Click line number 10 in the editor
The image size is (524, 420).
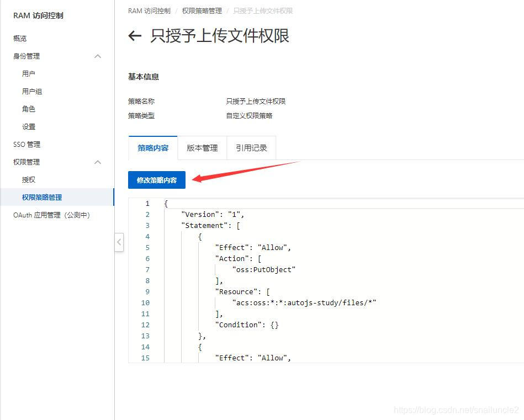[x=145, y=303]
